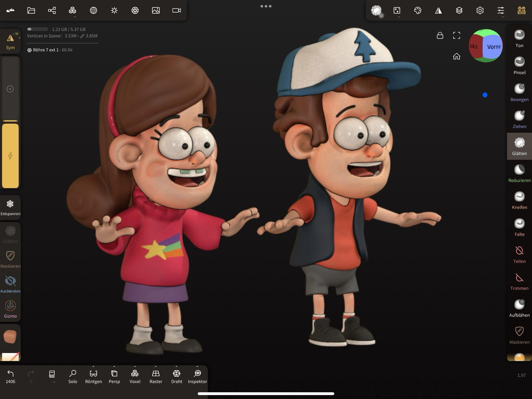Select the disabled Glätten shortcut on left

10,234
